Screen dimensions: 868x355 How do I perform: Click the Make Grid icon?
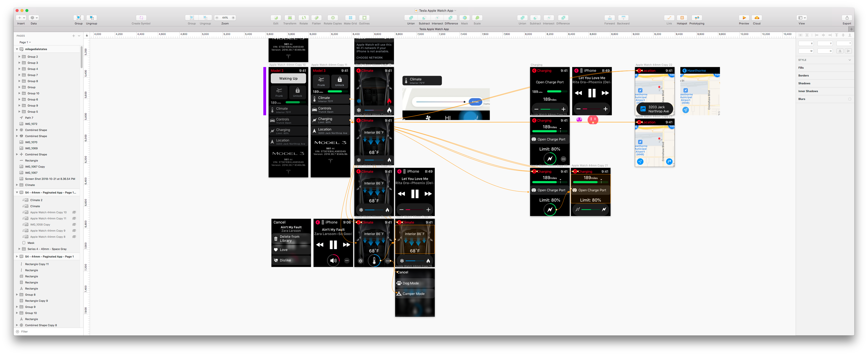point(350,18)
